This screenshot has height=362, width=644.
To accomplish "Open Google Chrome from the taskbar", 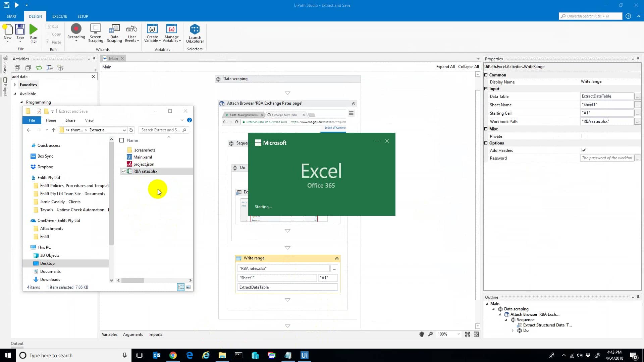I will (173, 355).
